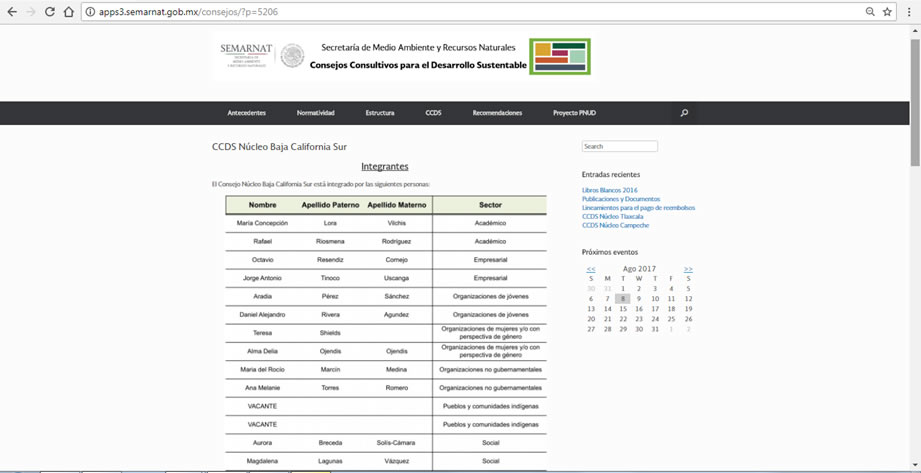The width and height of the screenshot is (921, 473).
Task: Select day 31 in the August calendar
Action: click(x=655, y=330)
